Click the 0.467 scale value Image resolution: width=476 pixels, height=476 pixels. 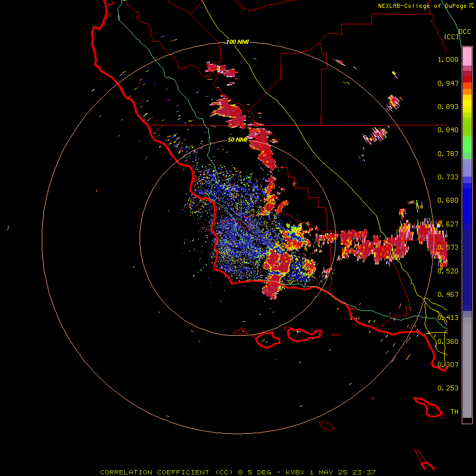448,294
